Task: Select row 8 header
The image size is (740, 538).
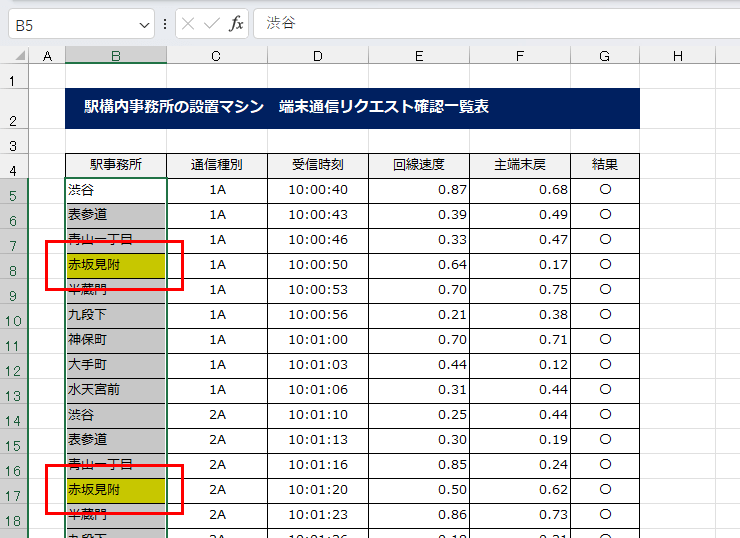Action: point(14,266)
